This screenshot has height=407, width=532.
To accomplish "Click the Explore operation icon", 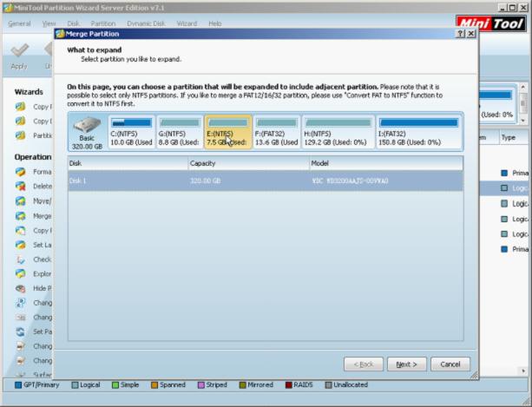I will pyautogui.click(x=20, y=273).
